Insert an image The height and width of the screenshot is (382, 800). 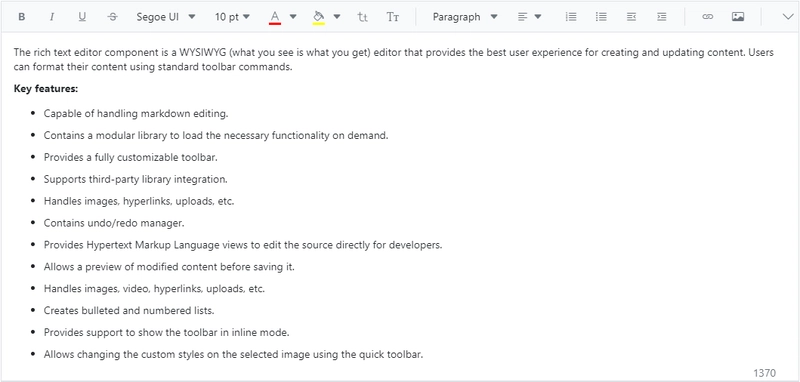[x=738, y=17]
